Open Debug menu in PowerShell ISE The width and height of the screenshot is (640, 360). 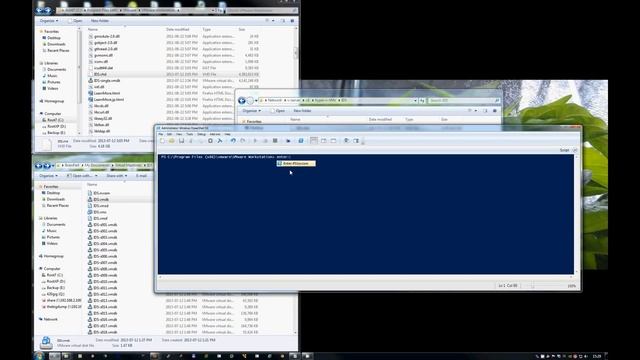click(202, 134)
